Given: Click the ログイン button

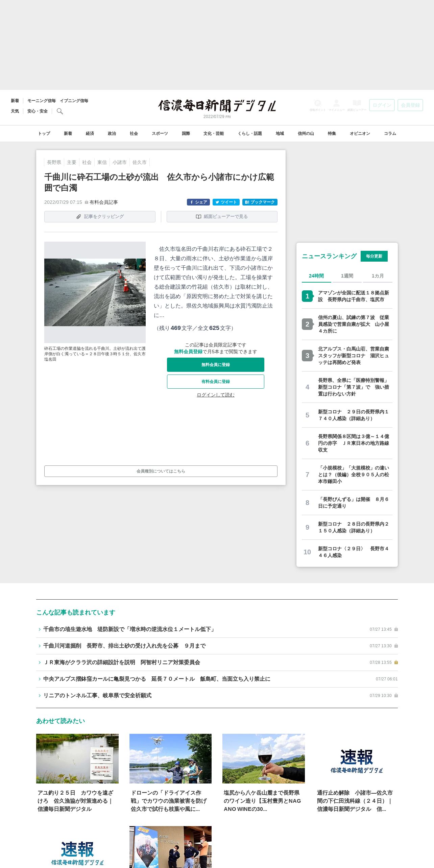Looking at the screenshot, I should 382,105.
